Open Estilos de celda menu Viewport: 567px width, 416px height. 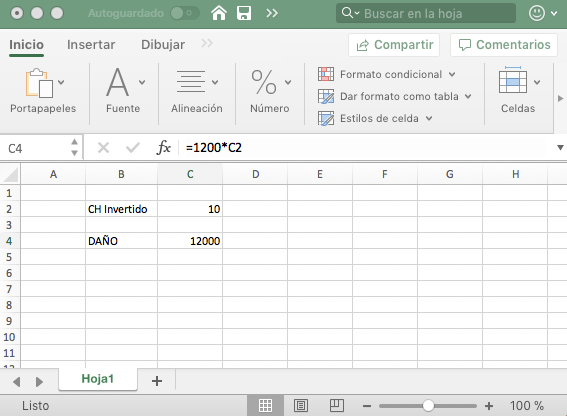click(375, 118)
